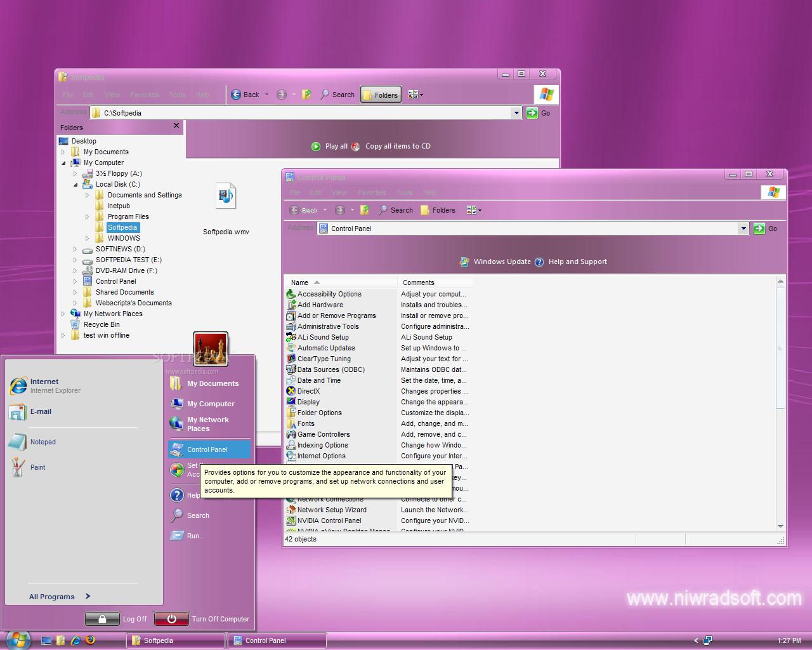Image resolution: width=812 pixels, height=650 pixels.
Task: Select ALi Sound Setup item
Action: [318, 337]
